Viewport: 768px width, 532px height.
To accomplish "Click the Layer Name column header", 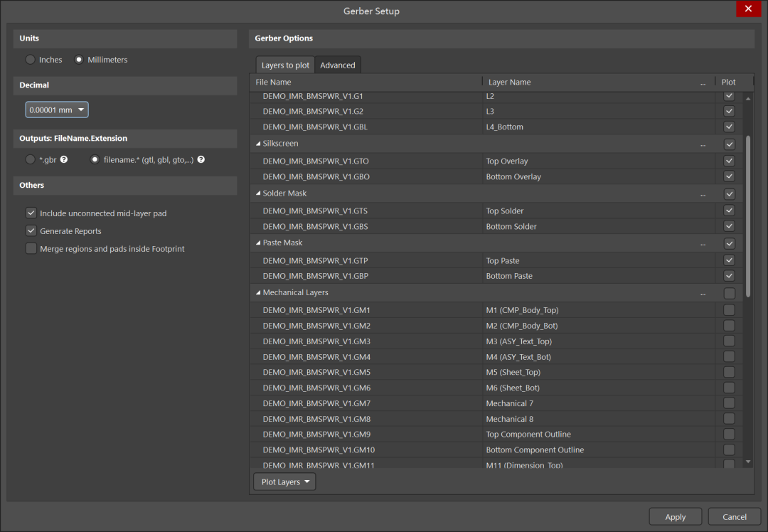I will click(599, 82).
